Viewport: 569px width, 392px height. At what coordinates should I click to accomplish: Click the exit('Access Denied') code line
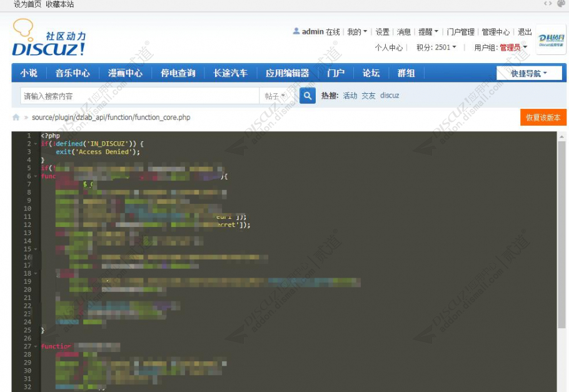pos(98,152)
